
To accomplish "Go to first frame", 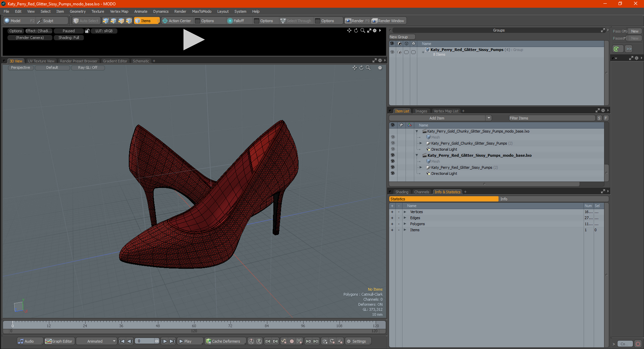I will (x=122, y=341).
